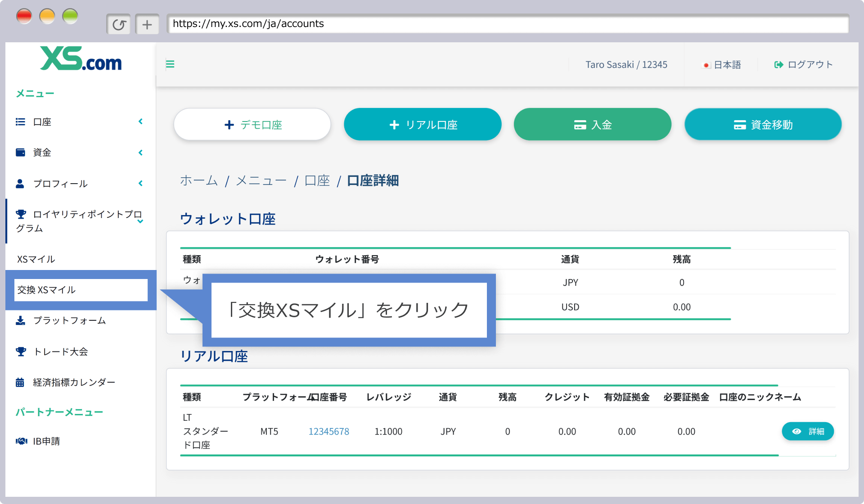This screenshot has width=864, height=504.
Task: Select XSマイル menu item
Action: (x=36, y=259)
